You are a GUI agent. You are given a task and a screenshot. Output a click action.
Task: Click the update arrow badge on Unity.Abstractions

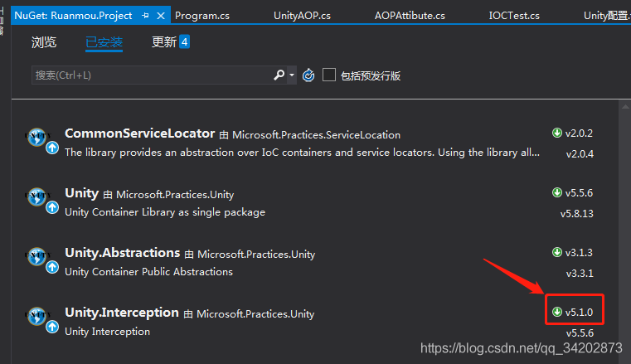(52, 267)
